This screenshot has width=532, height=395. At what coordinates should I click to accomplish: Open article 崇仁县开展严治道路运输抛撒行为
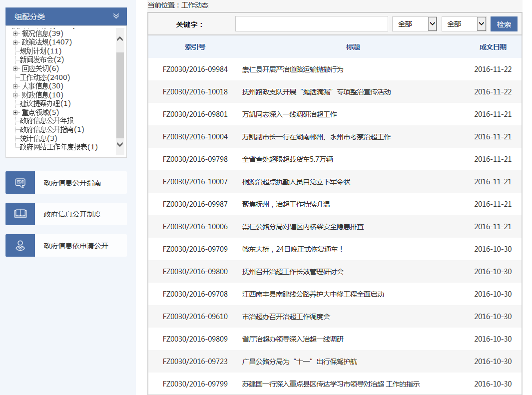tap(293, 69)
